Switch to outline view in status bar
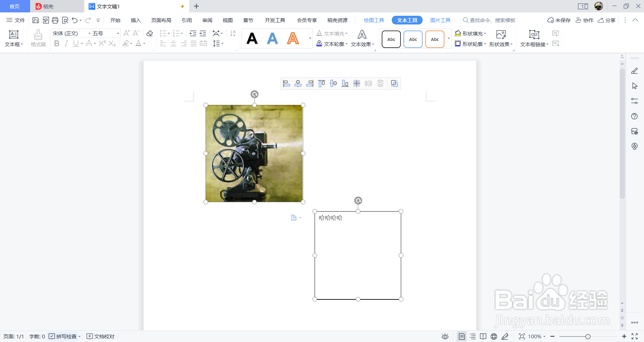Screen dimensions: 644x342 pyautogui.click(x=473, y=336)
